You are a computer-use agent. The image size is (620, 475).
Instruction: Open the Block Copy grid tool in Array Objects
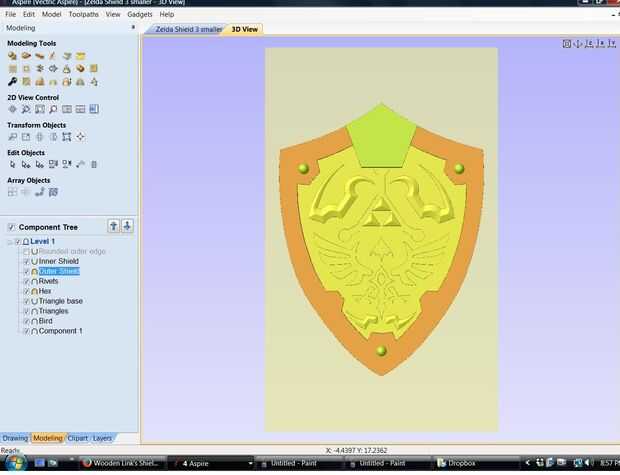13,192
